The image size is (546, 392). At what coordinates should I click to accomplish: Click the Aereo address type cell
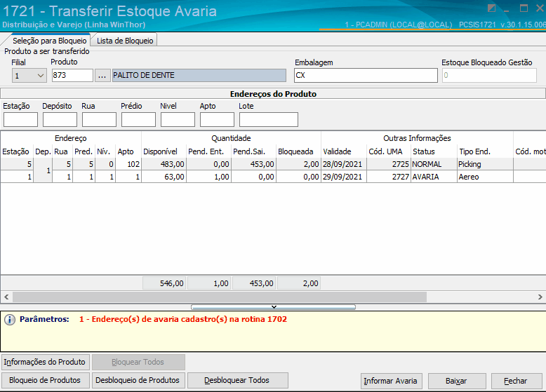point(485,177)
